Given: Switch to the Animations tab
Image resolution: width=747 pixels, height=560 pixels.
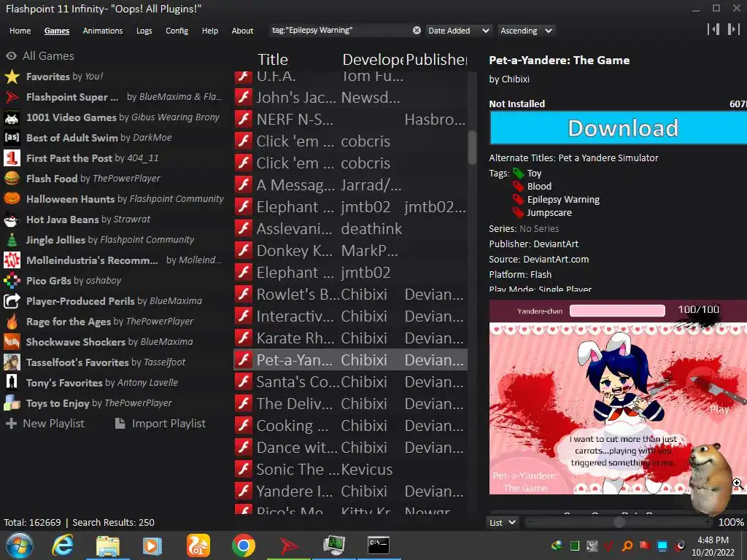Looking at the screenshot, I should point(102,31).
